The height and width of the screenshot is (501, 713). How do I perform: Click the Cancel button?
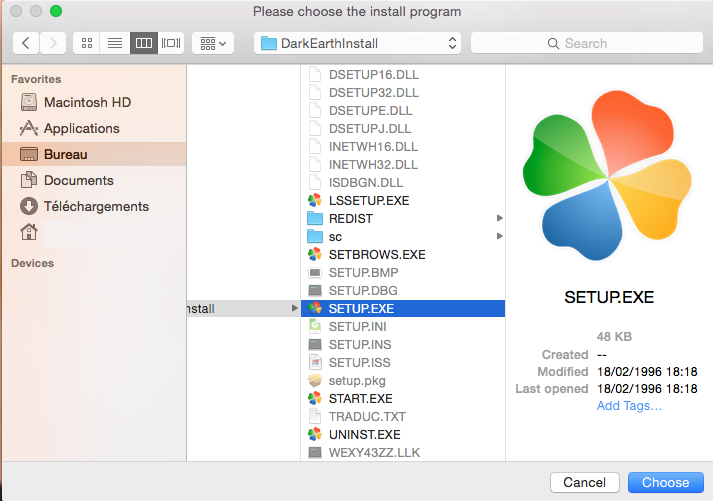click(x=585, y=482)
